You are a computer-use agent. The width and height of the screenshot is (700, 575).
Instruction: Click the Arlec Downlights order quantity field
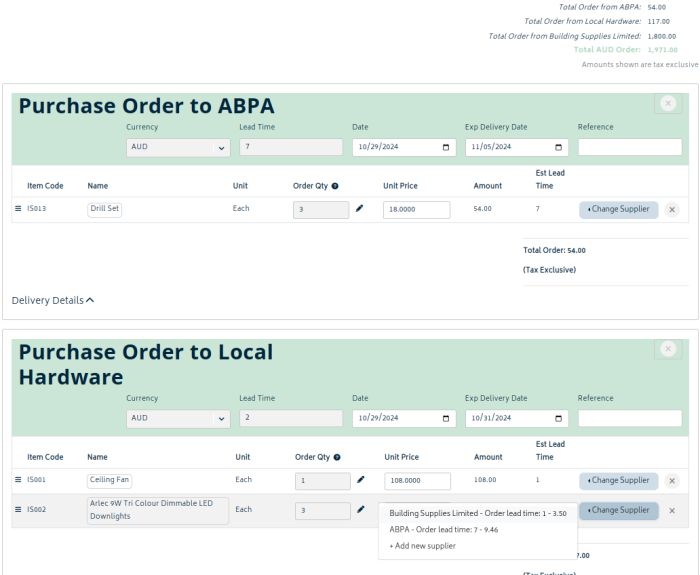(323, 511)
